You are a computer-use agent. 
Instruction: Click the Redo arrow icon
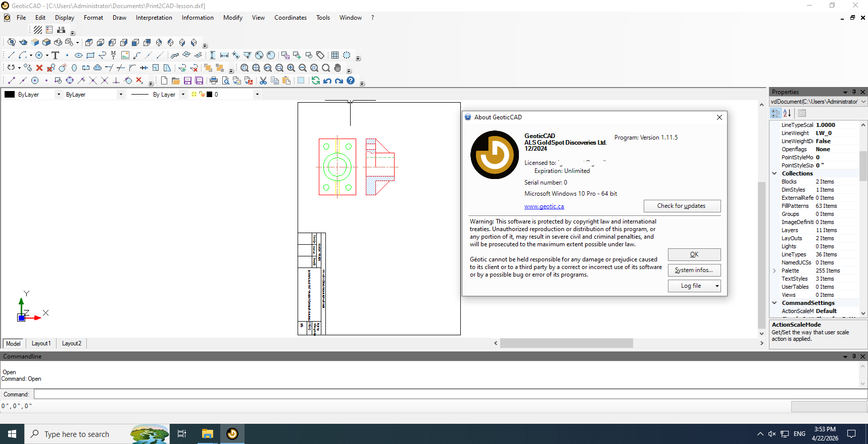click(339, 80)
